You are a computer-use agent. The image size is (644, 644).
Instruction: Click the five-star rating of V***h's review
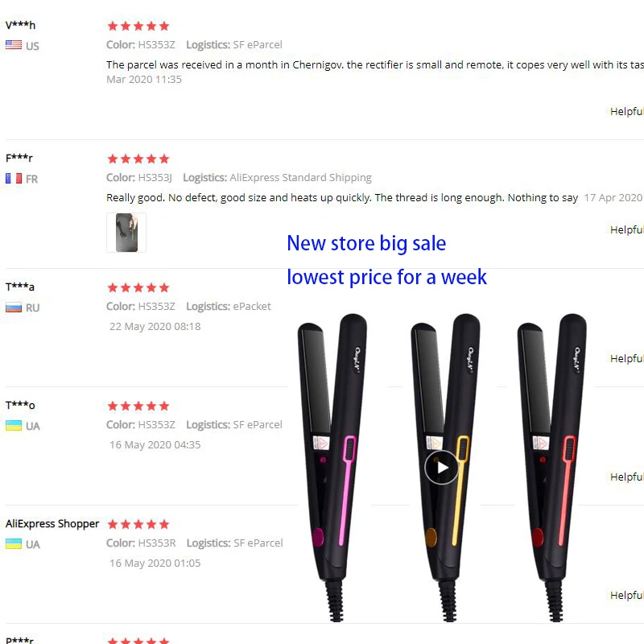tap(138, 27)
